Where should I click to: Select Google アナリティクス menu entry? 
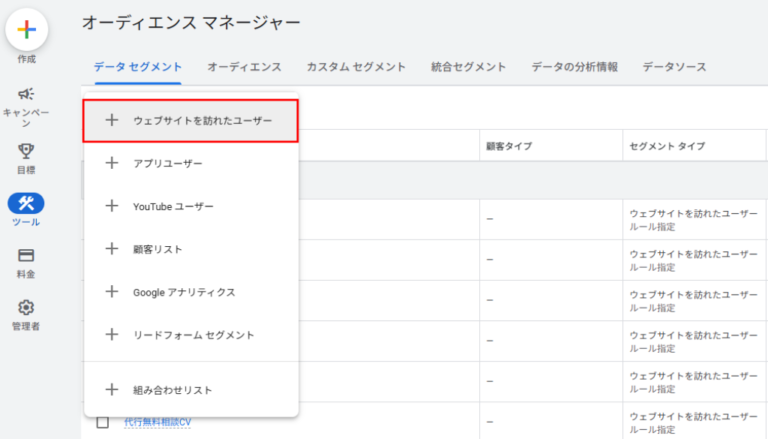(x=191, y=292)
